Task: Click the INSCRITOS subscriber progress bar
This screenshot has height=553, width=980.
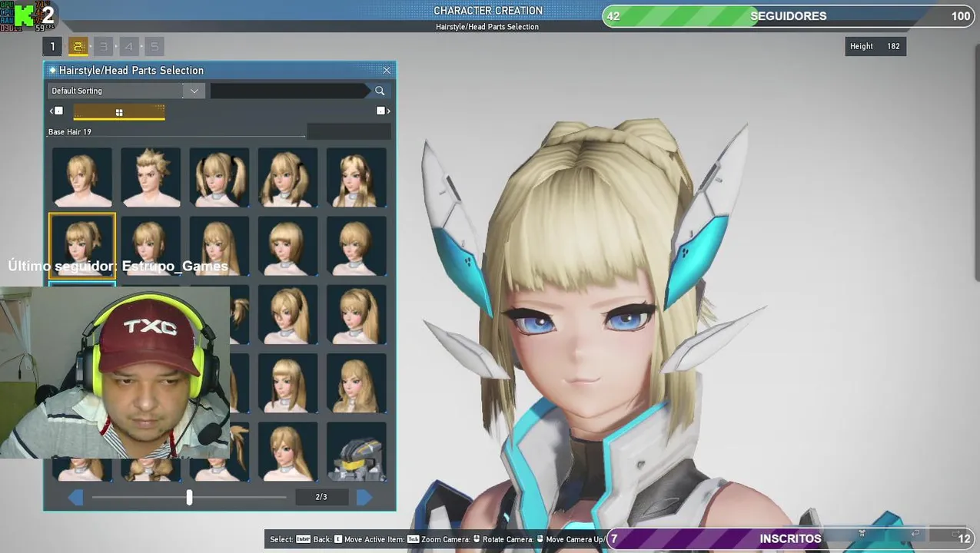Action: pos(791,538)
